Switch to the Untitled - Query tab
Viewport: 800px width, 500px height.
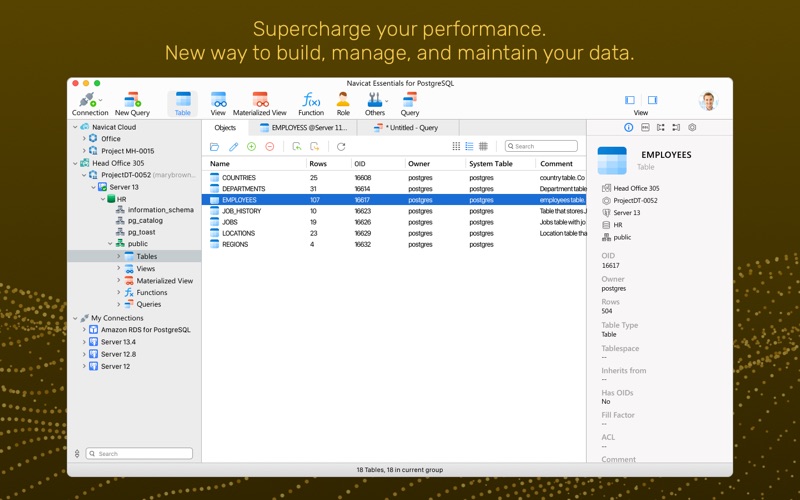point(406,128)
